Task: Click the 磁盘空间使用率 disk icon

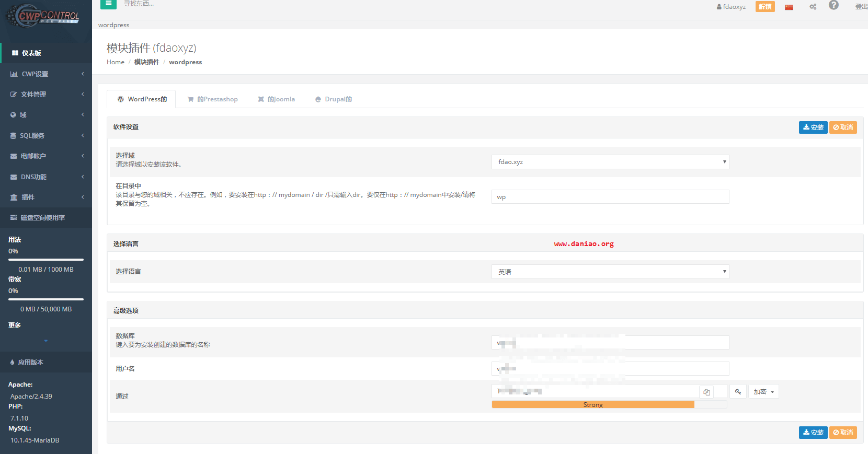Action: coord(14,218)
